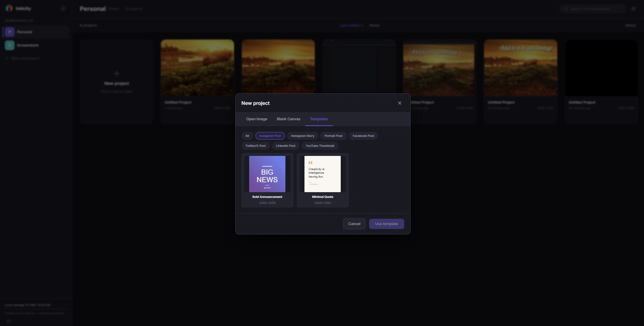Image resolution: width=644 pixels, height=326 pixels.
Task: Click the Use template button
Action: [x=386, y=224]
